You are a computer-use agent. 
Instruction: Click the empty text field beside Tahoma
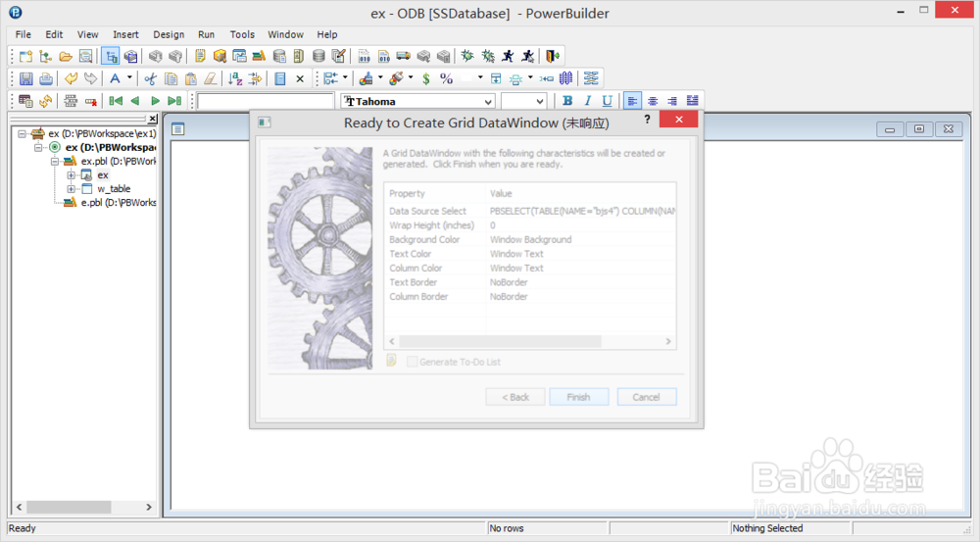[266, 101]
